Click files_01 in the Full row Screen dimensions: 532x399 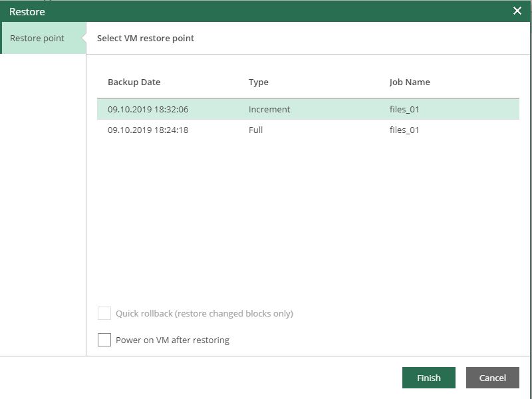pyautogui.click(x=404, y=130)
